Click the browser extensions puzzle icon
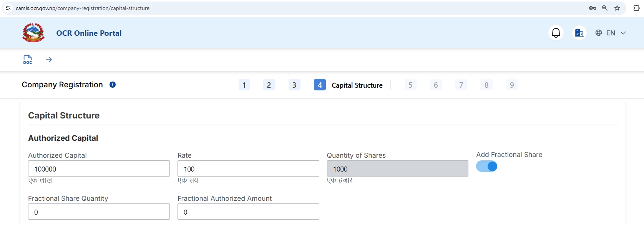The image size is (644, 225). coord(636,8)
